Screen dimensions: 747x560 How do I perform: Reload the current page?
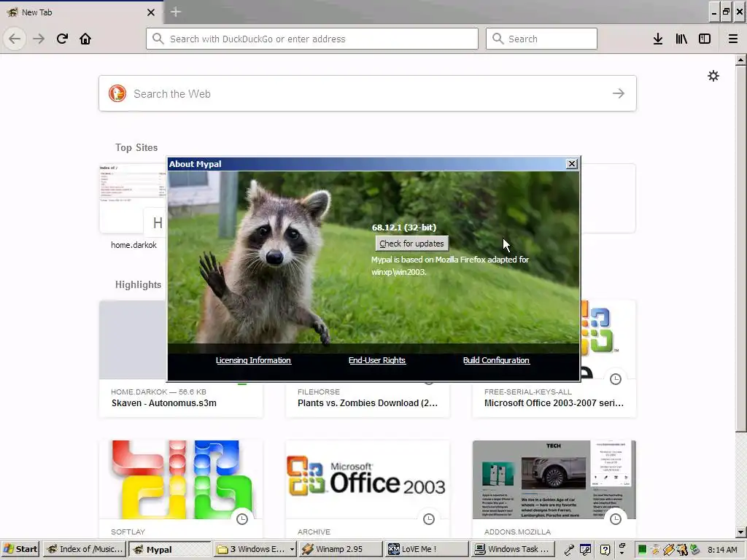[x=62, y=39]
